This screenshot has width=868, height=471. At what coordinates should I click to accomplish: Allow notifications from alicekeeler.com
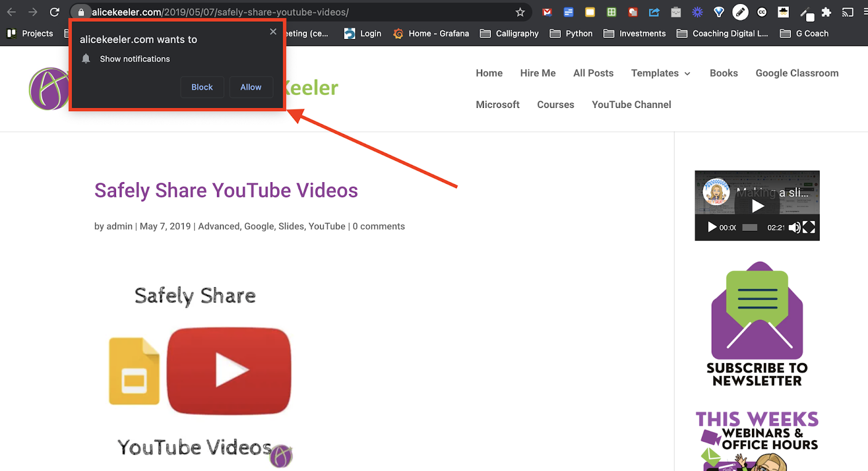[x=251, y=87]
